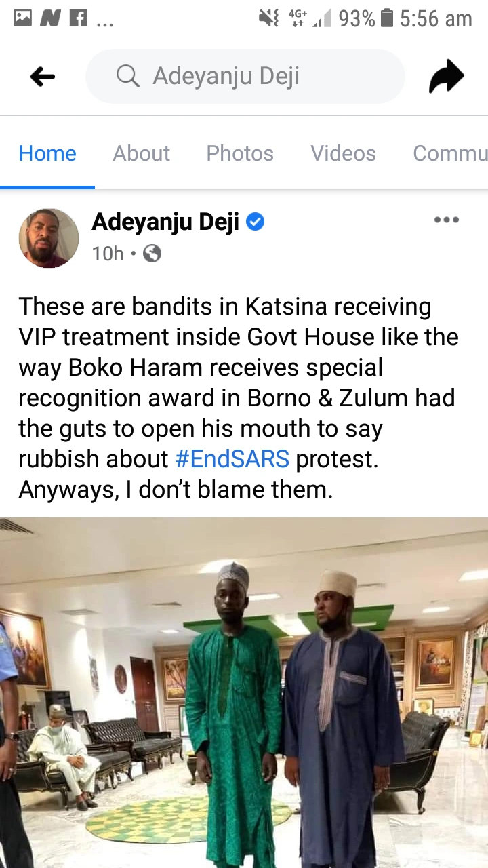Open the Adeyanju Deji author name
The image size is (488, 868).
pyautogui.click(x=165, y=221)
